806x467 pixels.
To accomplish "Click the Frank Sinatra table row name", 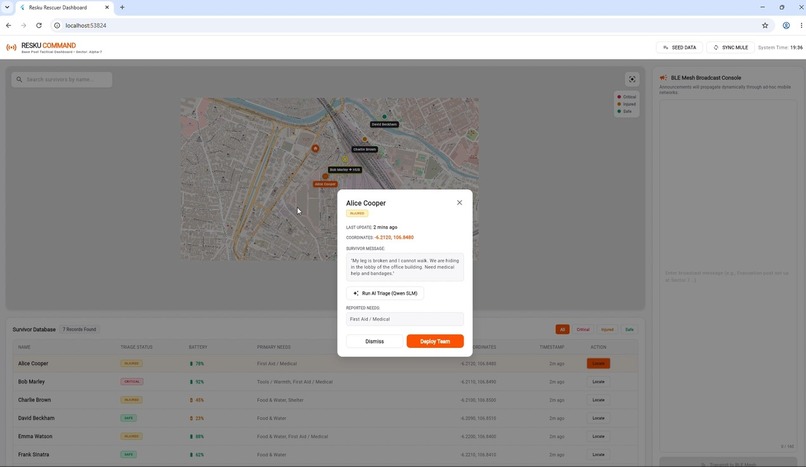I will (33, 454).
